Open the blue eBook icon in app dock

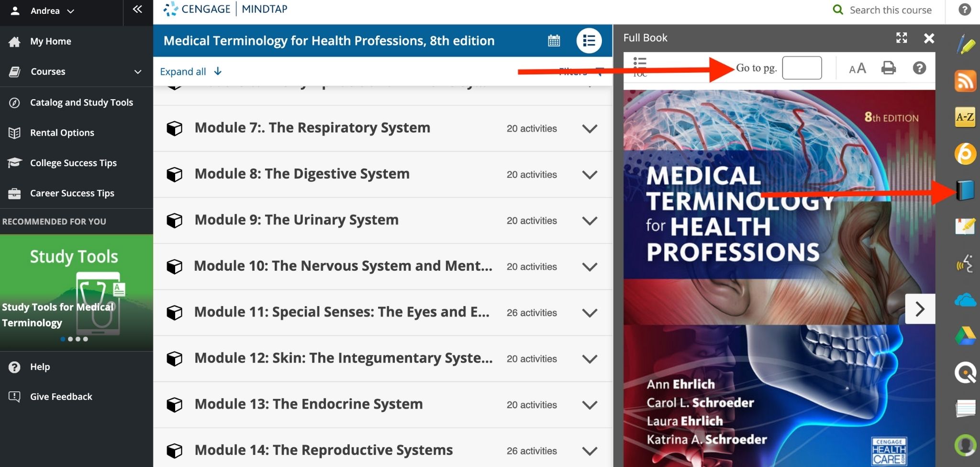pyautogui.click(x=966, y=190)
